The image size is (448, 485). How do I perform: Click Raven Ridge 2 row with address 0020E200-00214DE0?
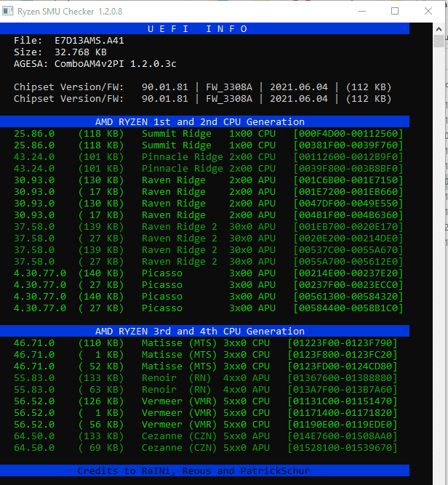[208, 239]
